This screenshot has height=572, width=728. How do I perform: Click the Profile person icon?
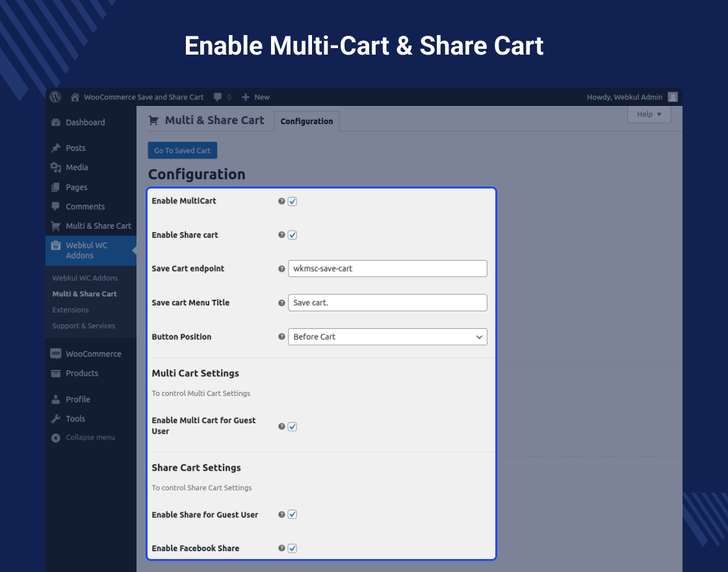pos(56,399)
